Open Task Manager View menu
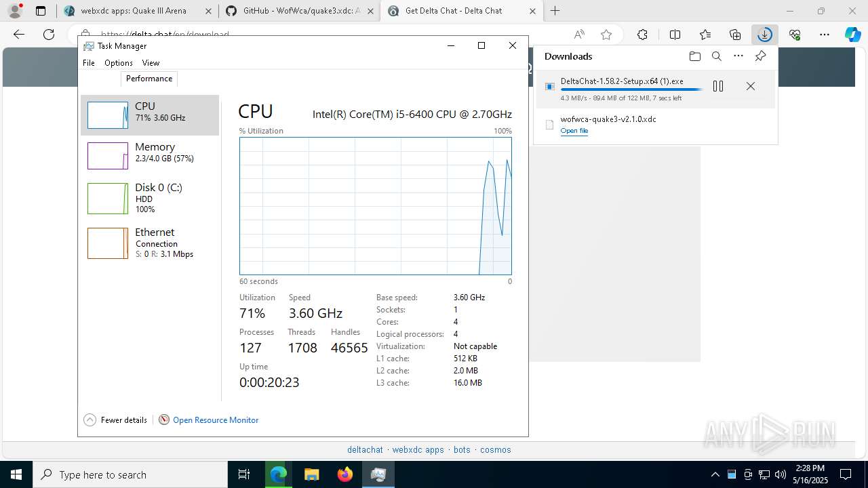 point(151,63)
